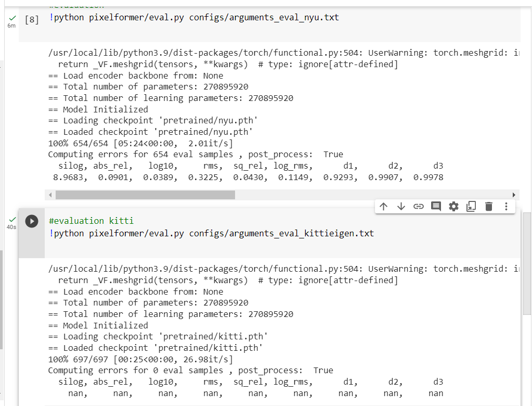Mirror the kitti cell in a tab
The width and height of the screenshot is (532, 406).
click(x=471, y=206)
